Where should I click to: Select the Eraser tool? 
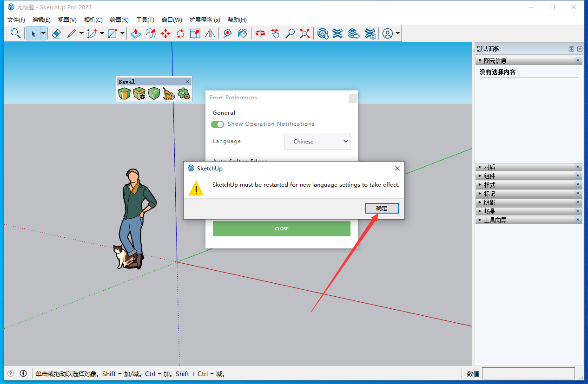[56, 33]
